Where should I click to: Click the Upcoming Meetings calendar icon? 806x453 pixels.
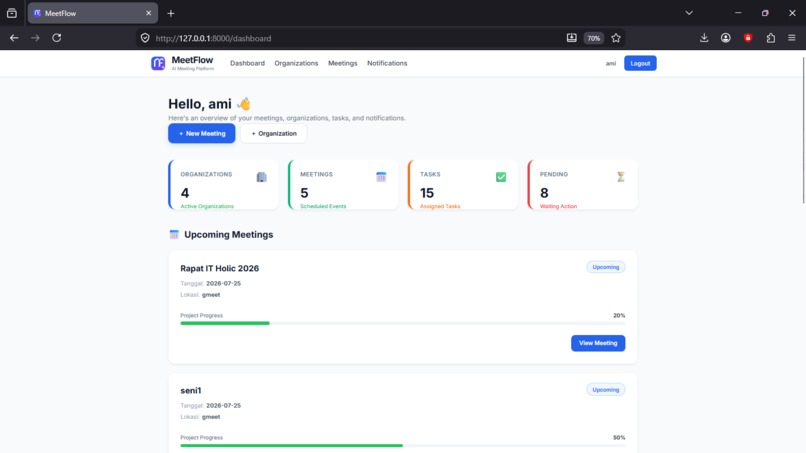174,234
